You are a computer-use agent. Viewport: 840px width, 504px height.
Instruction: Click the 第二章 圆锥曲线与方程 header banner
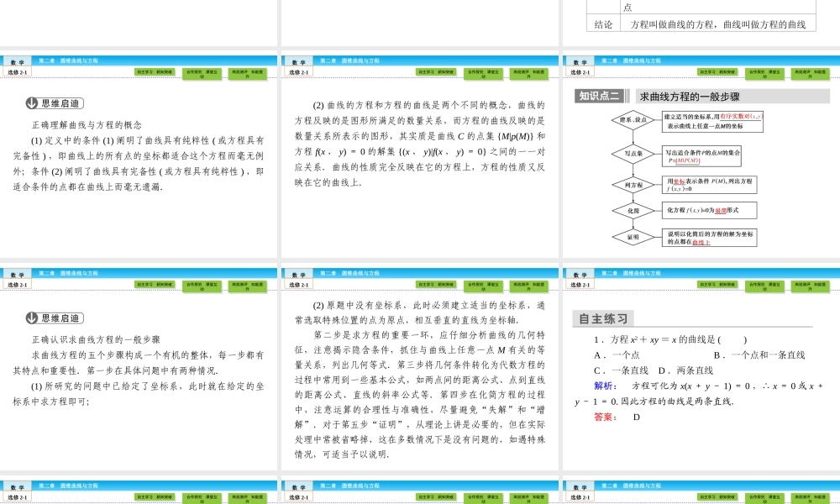(x=631, y=60)
